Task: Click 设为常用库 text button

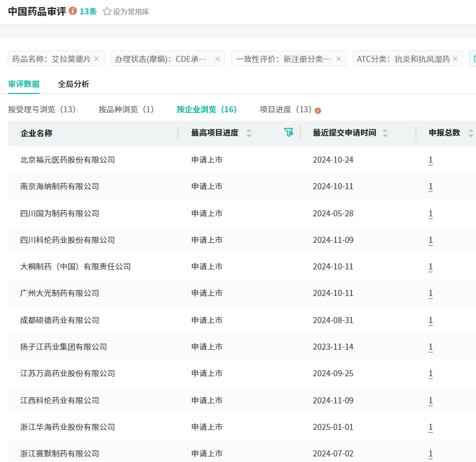Action: (x=131, y=12)
